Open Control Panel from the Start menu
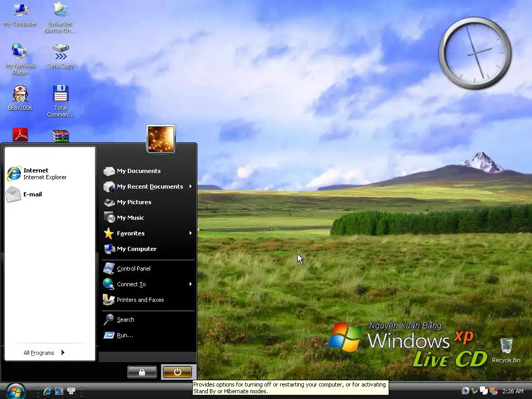This screenshot has width=532, height=399. [148, 269]
